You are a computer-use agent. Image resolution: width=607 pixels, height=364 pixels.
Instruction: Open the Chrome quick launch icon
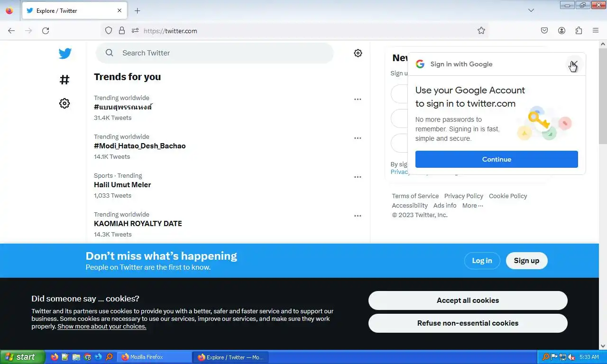[87, 357]
